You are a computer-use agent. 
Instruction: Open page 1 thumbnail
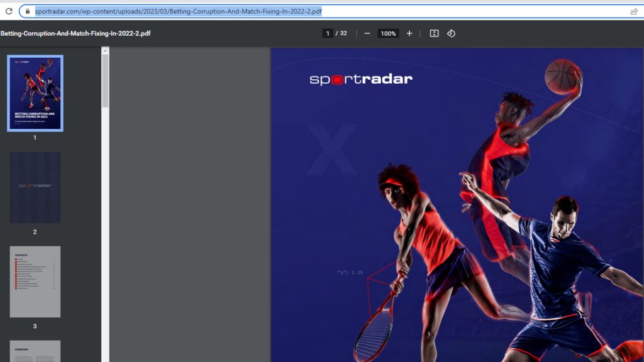(35, 93)
